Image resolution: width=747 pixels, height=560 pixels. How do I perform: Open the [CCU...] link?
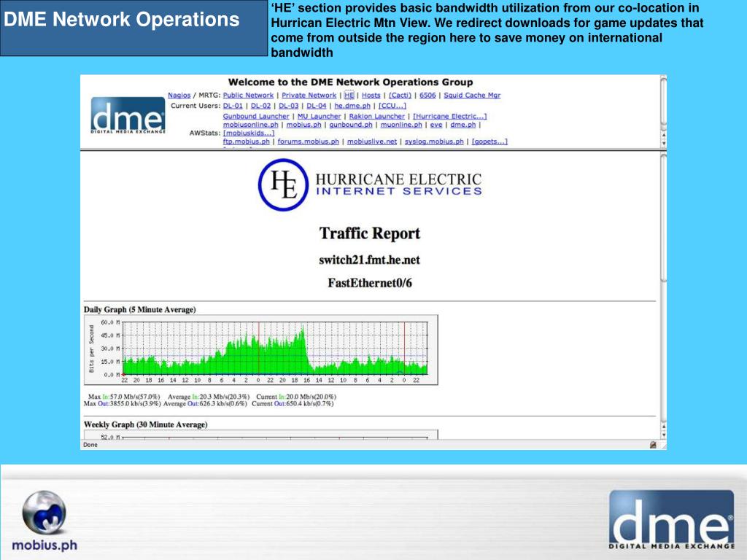coord(392,106)
